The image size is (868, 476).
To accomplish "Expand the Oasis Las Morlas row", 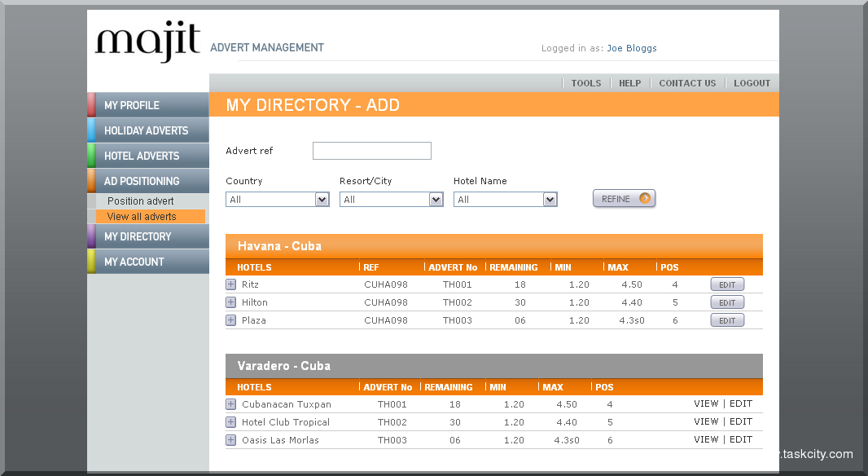I will 230,439.
